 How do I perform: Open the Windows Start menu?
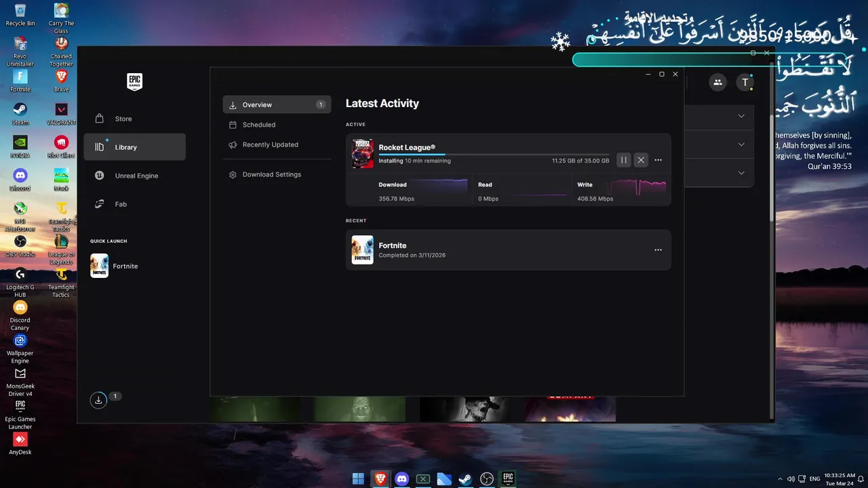tap(359, 479)
